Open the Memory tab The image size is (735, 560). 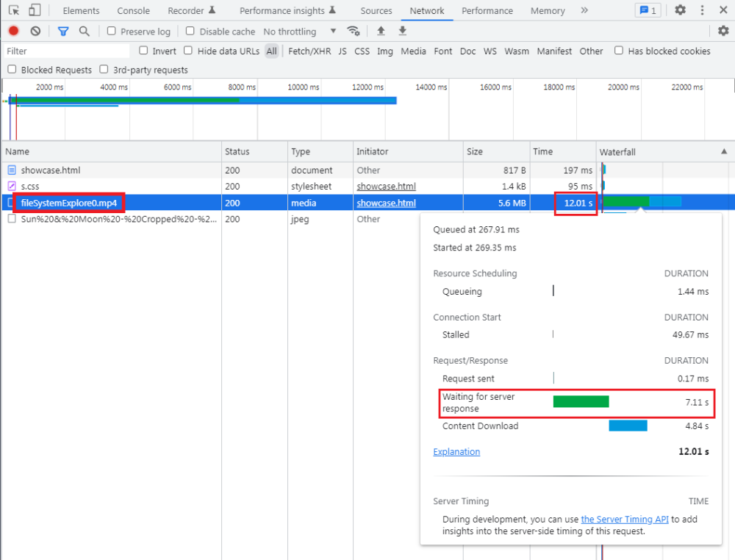(x=547, y=10)
